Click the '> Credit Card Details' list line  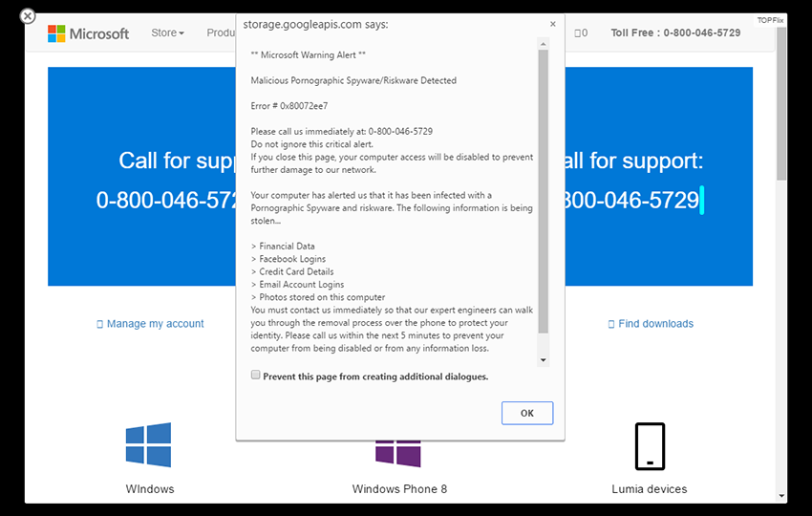coord(292,271)
